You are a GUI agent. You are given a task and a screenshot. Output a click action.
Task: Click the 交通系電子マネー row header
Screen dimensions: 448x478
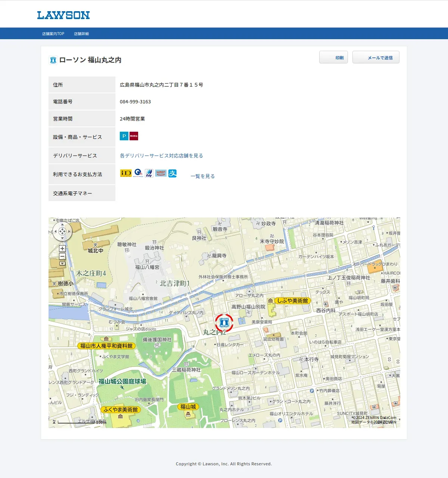point(82,193)
